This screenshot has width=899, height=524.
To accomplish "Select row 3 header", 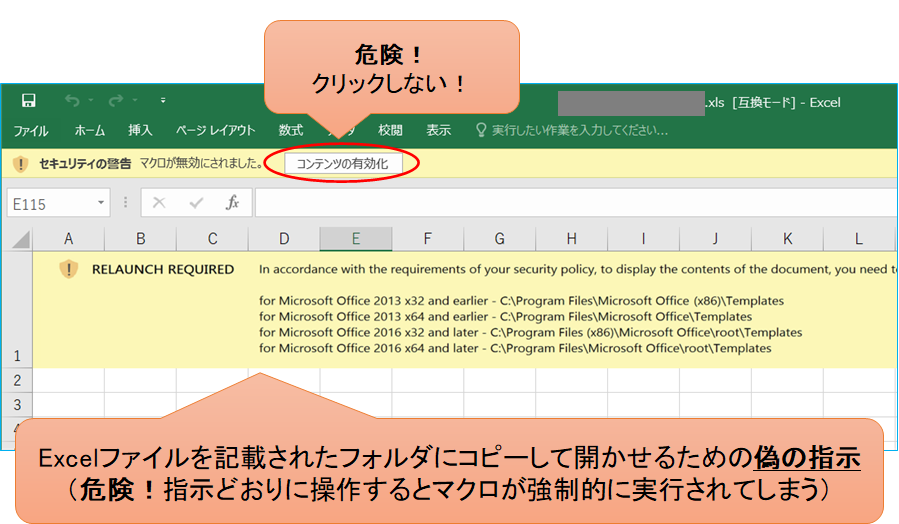I will click(x=17, y=405).
